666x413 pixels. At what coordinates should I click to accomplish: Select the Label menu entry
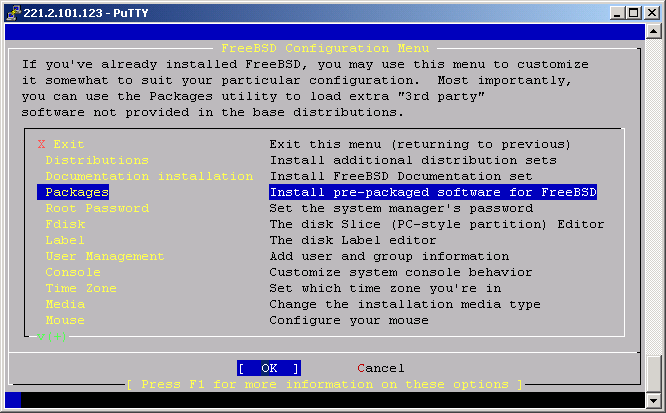click(65, 240)
